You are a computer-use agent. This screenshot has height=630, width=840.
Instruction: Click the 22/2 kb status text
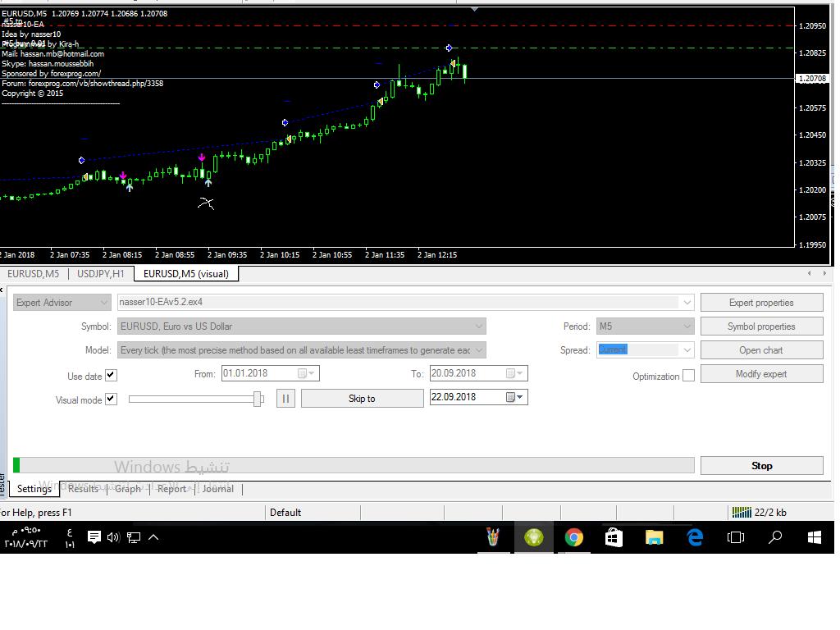pyautogui.click(x=770, y=513)
